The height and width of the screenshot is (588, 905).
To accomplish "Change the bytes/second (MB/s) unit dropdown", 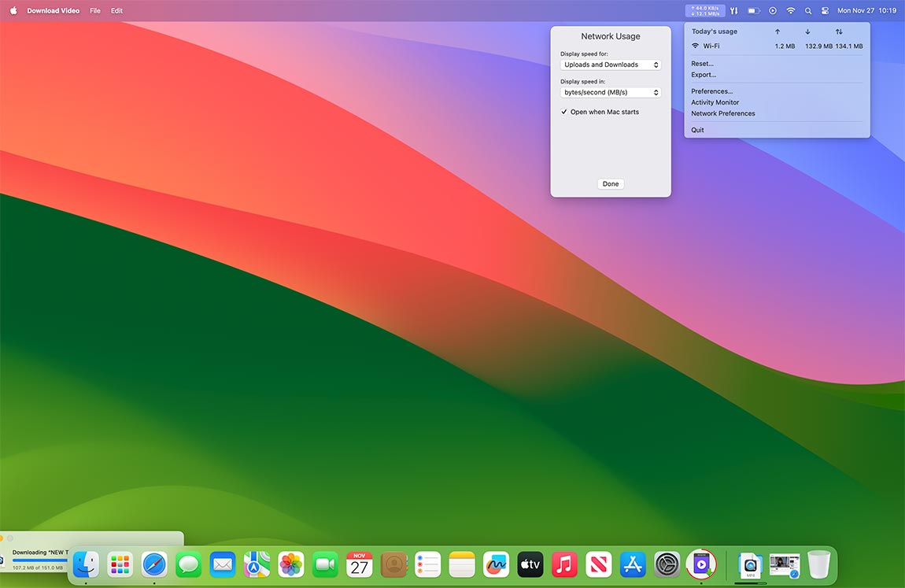I will (x=610, y=92).
